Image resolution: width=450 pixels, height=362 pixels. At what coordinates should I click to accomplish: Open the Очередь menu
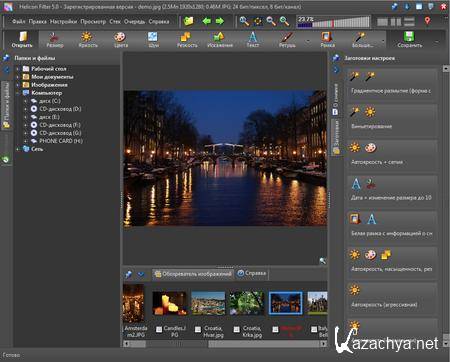click(134, 22)
